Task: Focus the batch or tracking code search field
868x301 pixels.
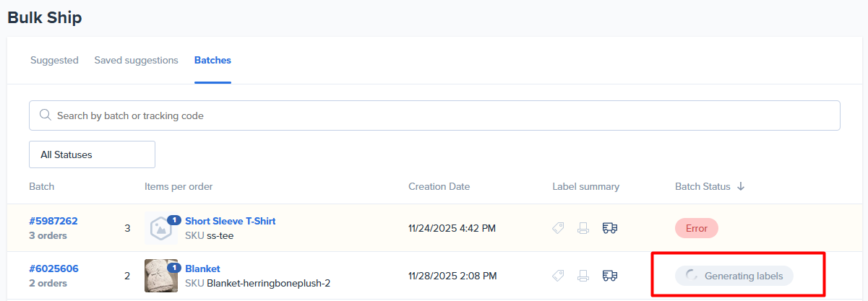Action: click(434, 115)
